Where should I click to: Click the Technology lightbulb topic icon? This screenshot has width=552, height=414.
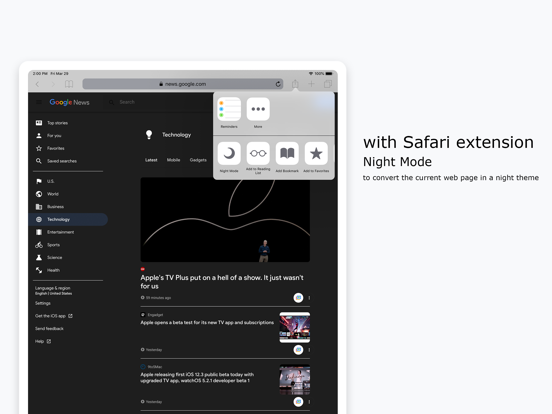(x=149, y=134)
